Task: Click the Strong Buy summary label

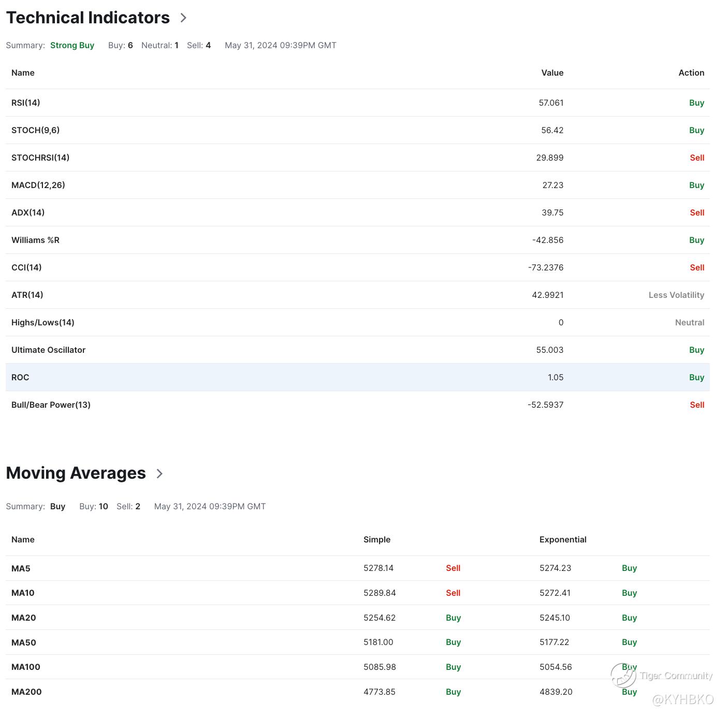Action: coord(72,45)
